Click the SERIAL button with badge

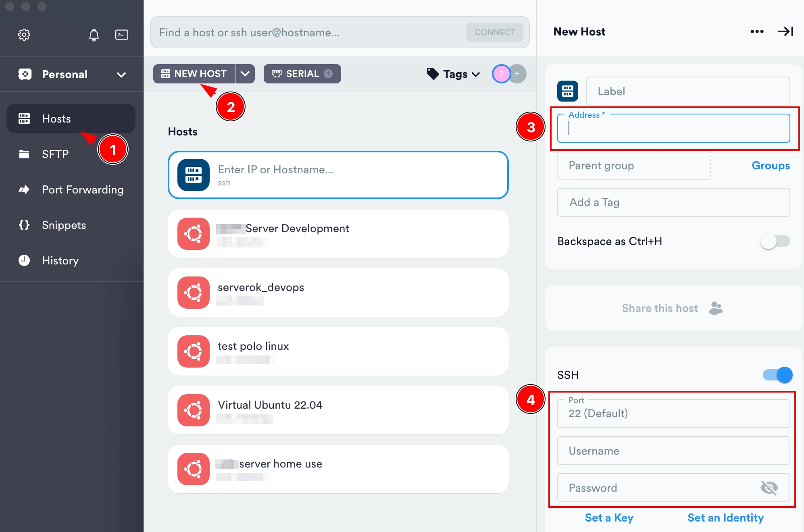(302, 74)
